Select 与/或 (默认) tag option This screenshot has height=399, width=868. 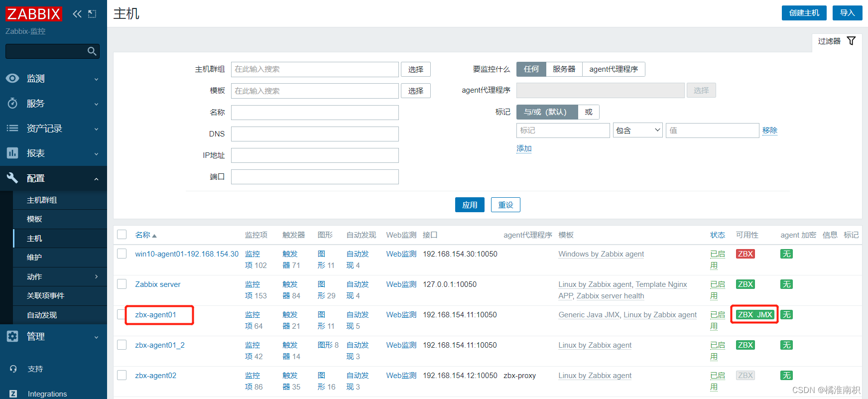(x=547, y=112)
